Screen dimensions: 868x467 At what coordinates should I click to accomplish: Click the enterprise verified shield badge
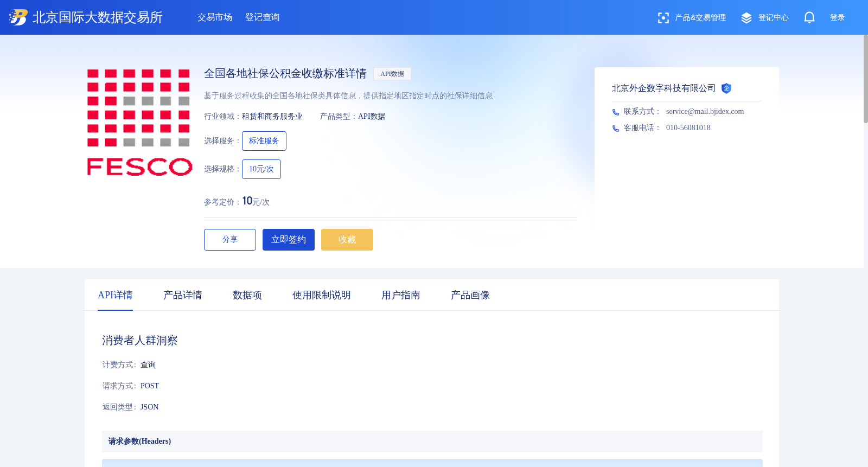coord(726,88)
